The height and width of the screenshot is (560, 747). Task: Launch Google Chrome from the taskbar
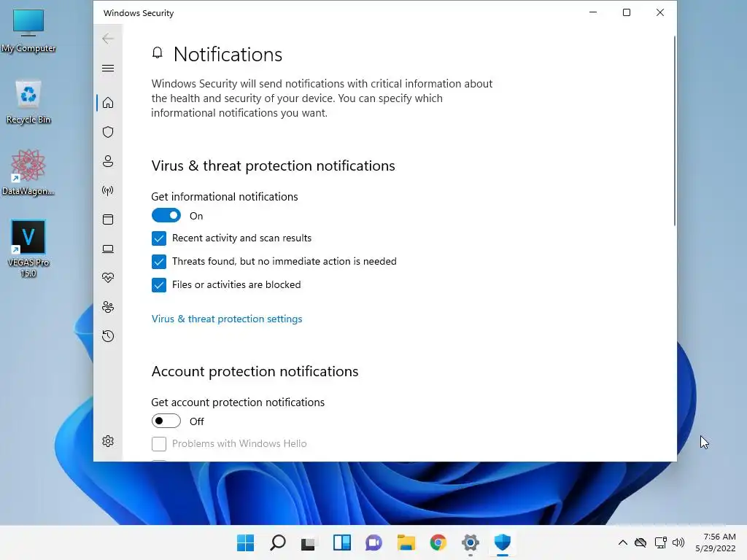click(438, 542)
